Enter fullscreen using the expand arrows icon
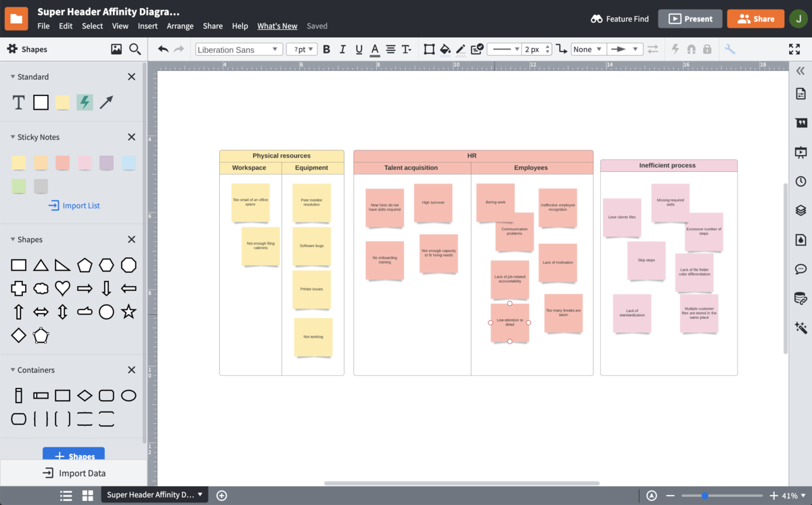Viewport: 812px width, 505px height. point(794,49)
